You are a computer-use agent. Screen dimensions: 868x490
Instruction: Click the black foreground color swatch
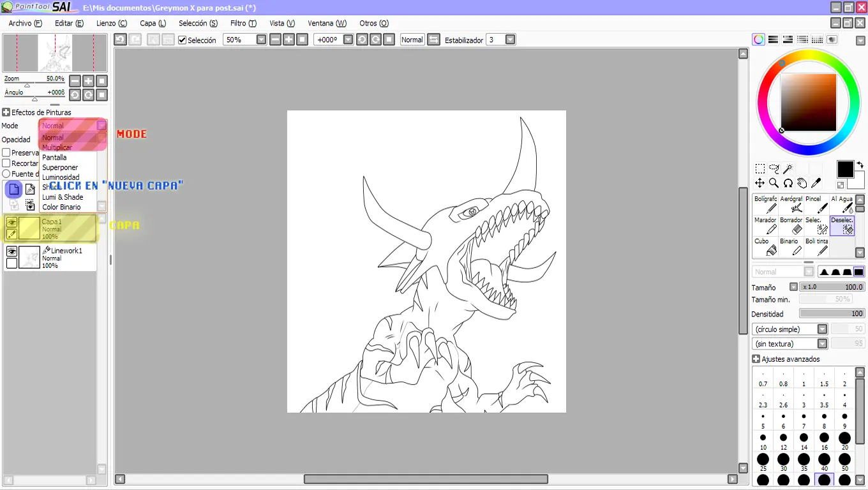(x=845, y=169)
